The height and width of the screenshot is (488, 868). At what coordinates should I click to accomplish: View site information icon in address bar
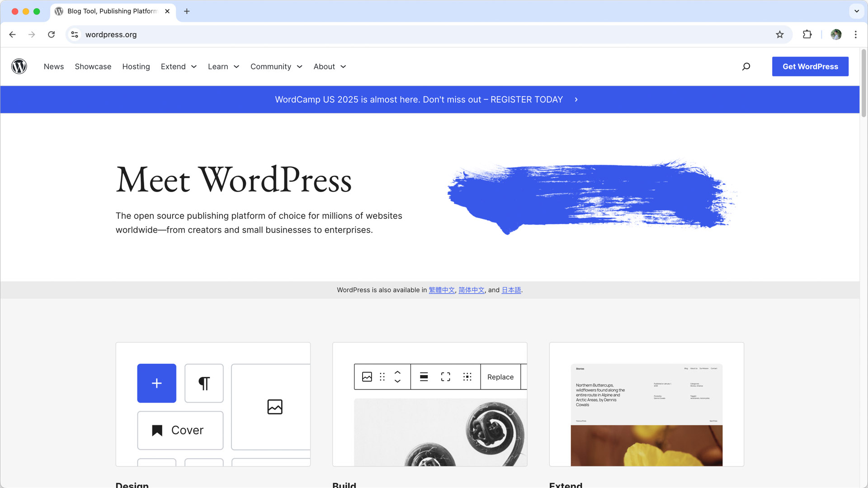click(75, 34)
